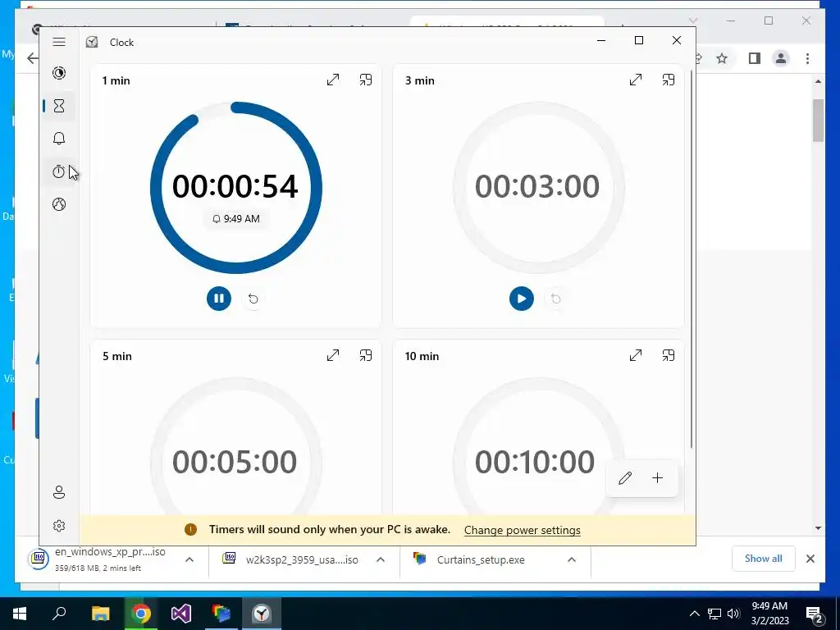Click the 1 min timer title
This screenshot has width=840, height=630.
(x=116, y=80)
